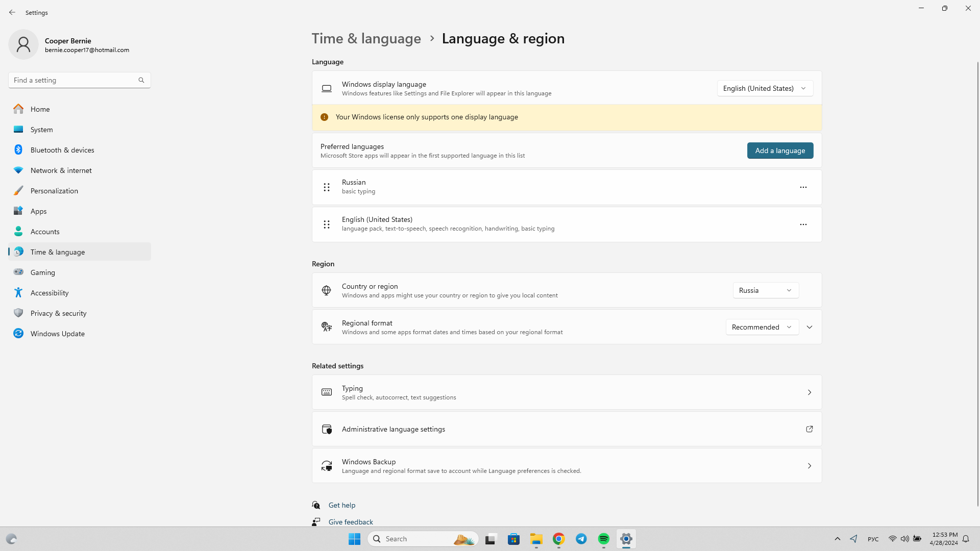980x551 pixels.
Task: Select Windows Update in sidebar
Action: 57,334
